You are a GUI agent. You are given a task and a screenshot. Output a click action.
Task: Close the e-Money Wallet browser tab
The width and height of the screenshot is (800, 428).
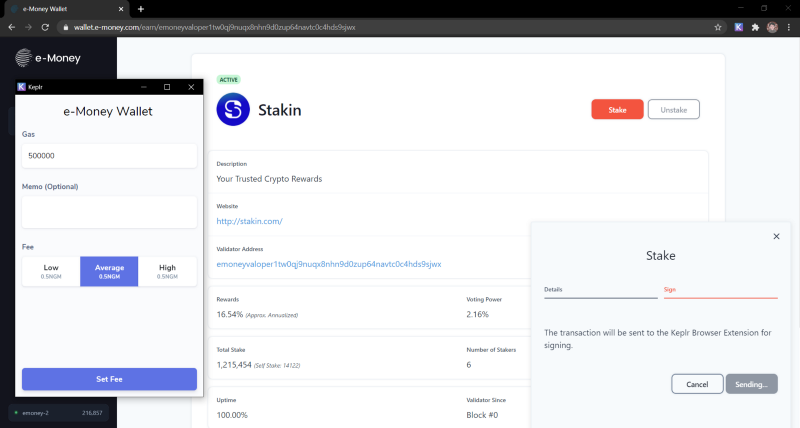[121, 9]
